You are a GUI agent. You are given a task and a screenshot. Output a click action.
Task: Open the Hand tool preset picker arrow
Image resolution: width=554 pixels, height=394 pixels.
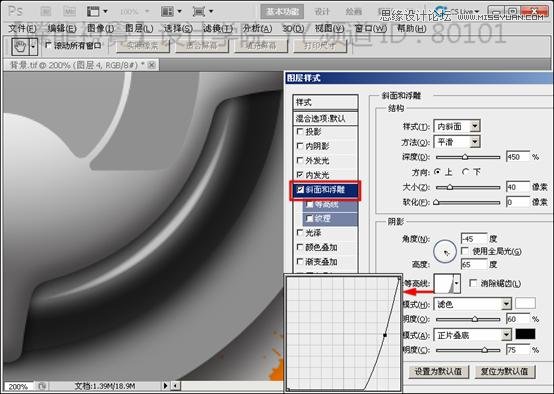pos(34,47)
